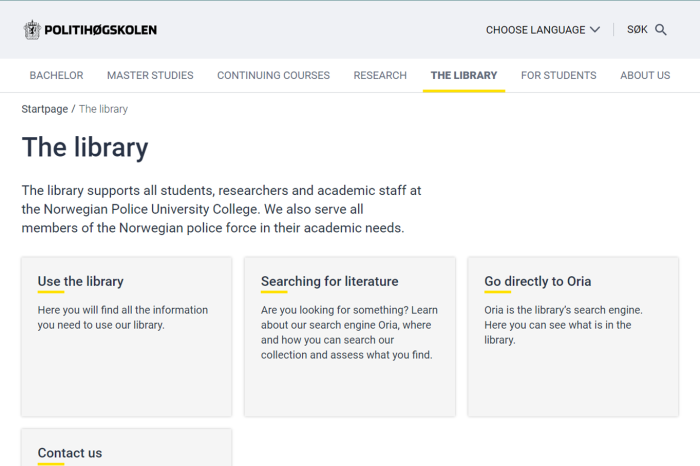Open the Master Studies menu item
Viewport: 700px width, 466px height.
150,75
